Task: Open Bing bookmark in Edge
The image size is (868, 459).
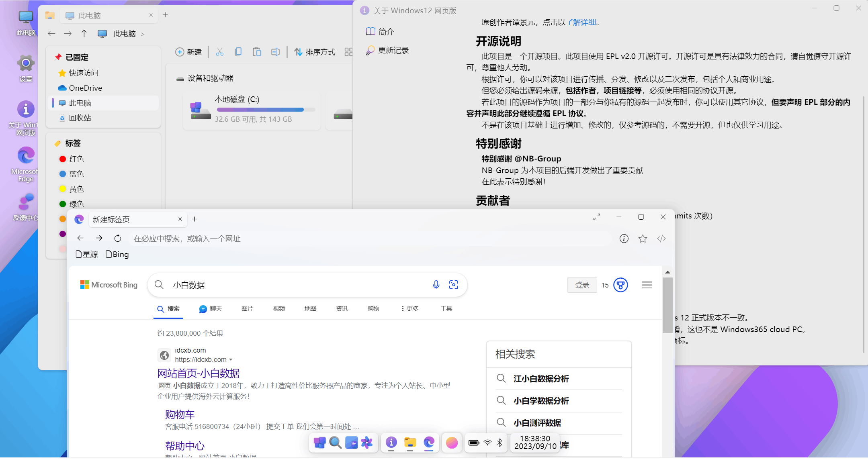Action: (117, 254)
